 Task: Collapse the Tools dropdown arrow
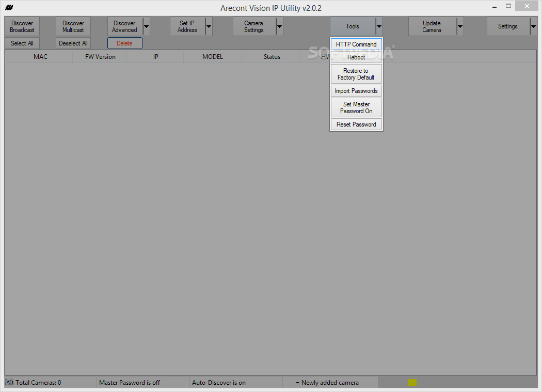tap(379, 26)
